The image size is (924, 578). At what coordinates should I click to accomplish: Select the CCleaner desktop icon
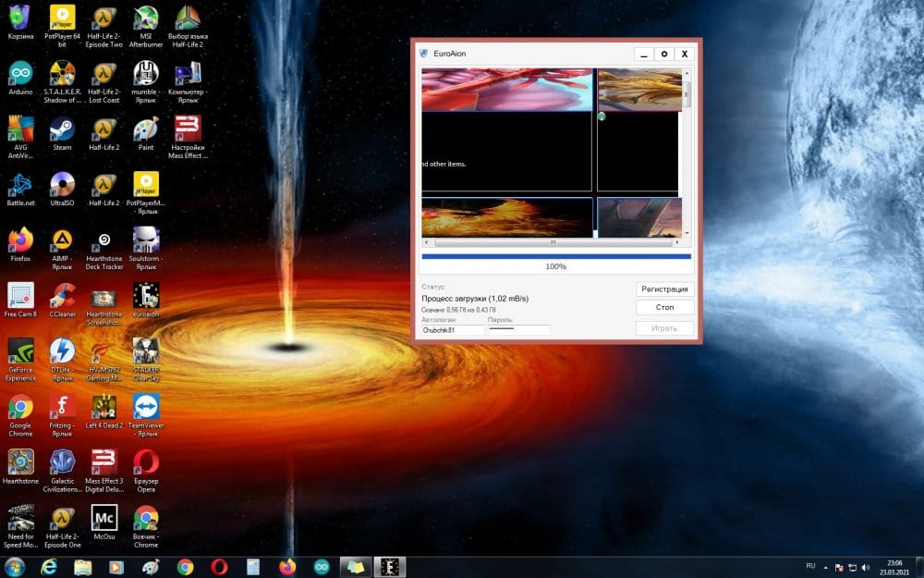62,296
